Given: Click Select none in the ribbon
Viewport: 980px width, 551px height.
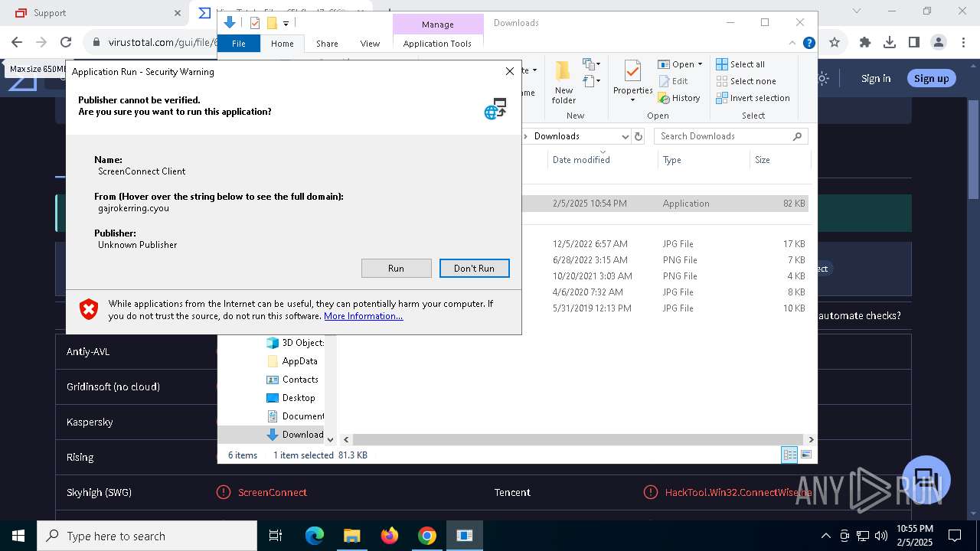Looking at the screenshot, I should click(x=746, y=81).
